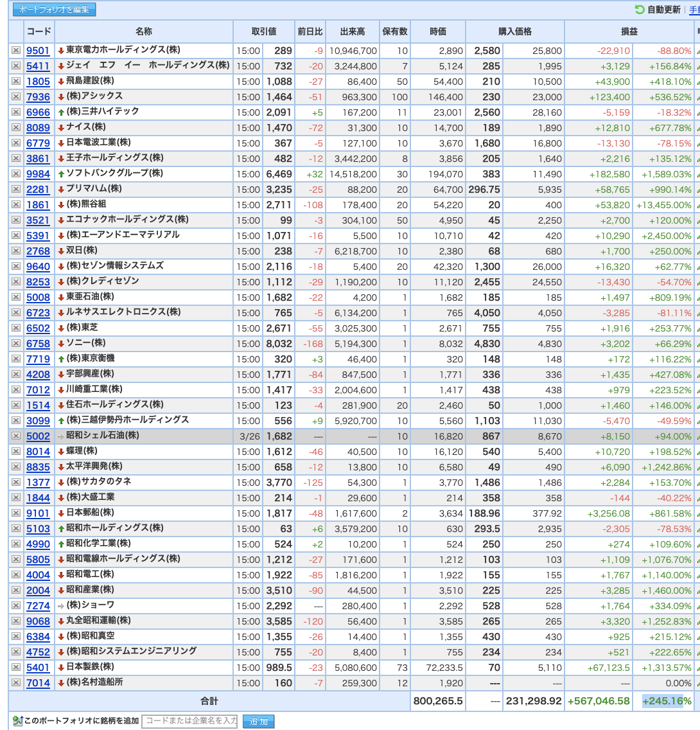The image size is (700, 730).
Task: Click the 出来高 column header
Action: [352, 31]
